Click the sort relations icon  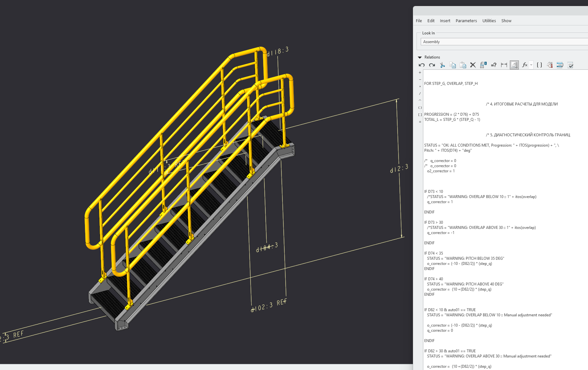tap(560, 65)
